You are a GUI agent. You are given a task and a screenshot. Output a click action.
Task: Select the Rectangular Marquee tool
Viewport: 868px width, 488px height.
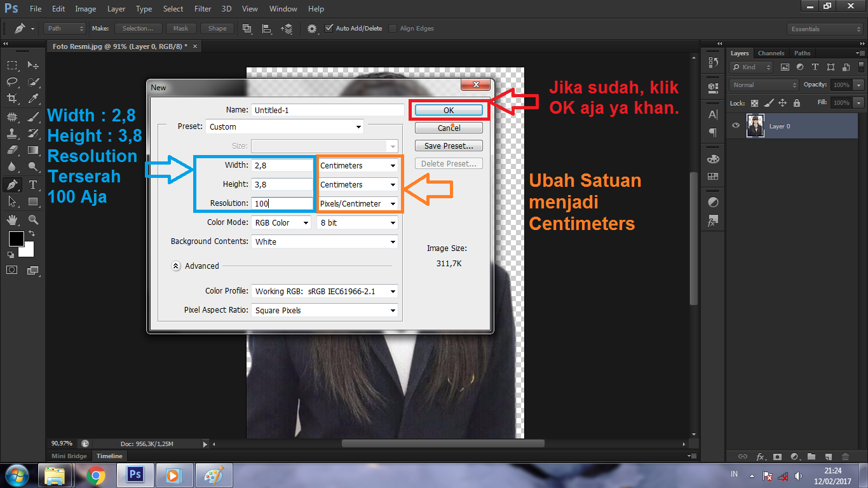[12, 65]
